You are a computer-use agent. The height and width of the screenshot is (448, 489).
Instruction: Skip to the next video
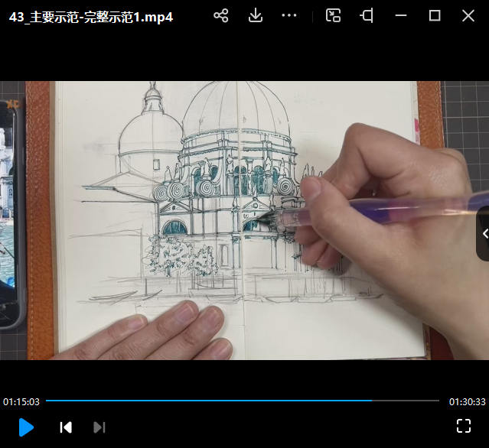point(99,427)
